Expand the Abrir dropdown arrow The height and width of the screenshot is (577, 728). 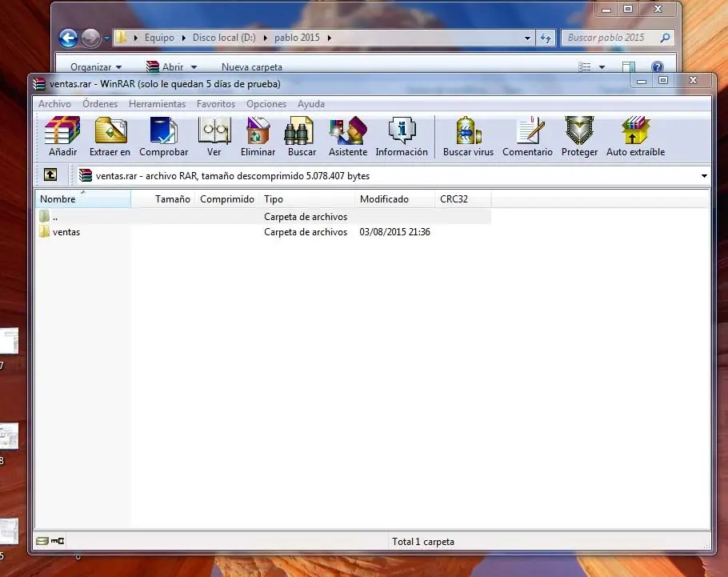194,67
